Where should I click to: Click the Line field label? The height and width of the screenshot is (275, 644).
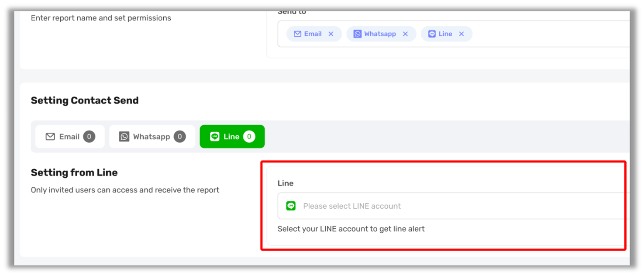coord(286,183)
